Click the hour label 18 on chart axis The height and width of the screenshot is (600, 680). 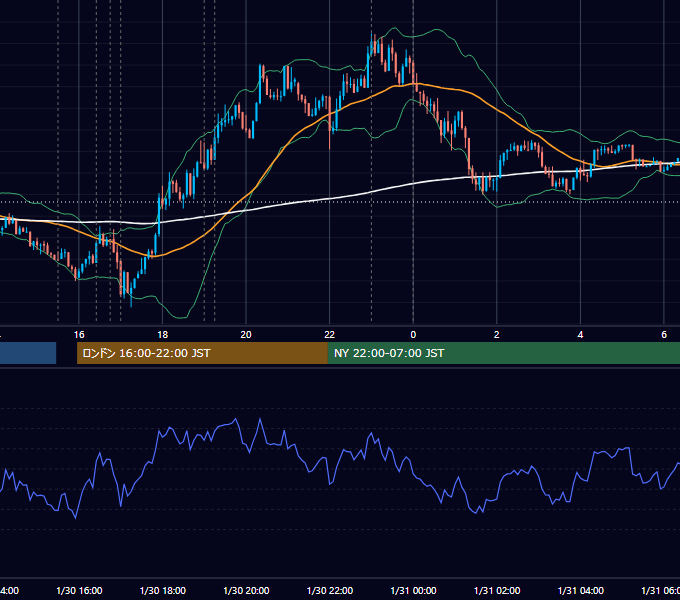(x=163, y=335)
